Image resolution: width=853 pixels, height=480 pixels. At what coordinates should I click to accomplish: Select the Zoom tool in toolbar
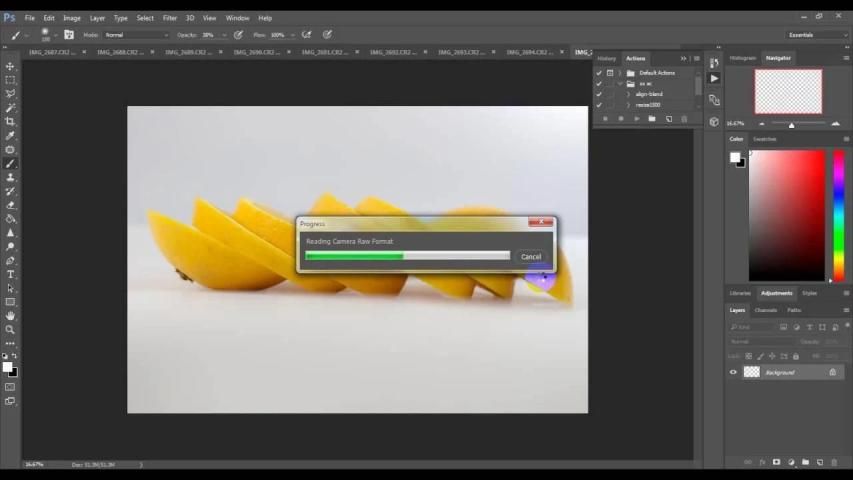11,329
